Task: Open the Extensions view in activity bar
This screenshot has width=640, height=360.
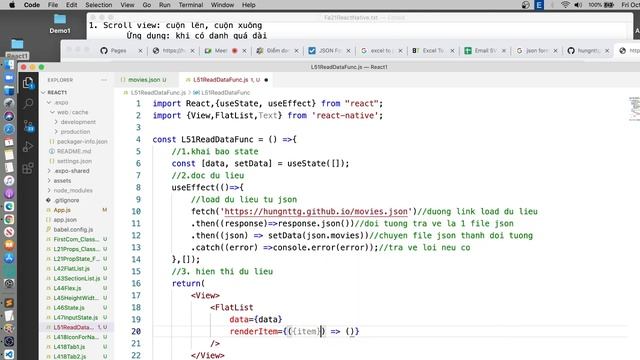Action: [28, 168]
